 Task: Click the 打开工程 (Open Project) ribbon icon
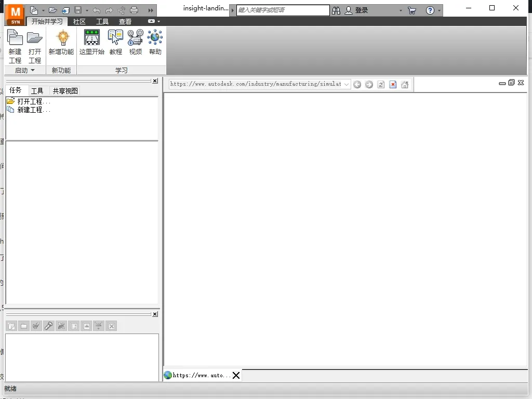click(x=35, y=45)
